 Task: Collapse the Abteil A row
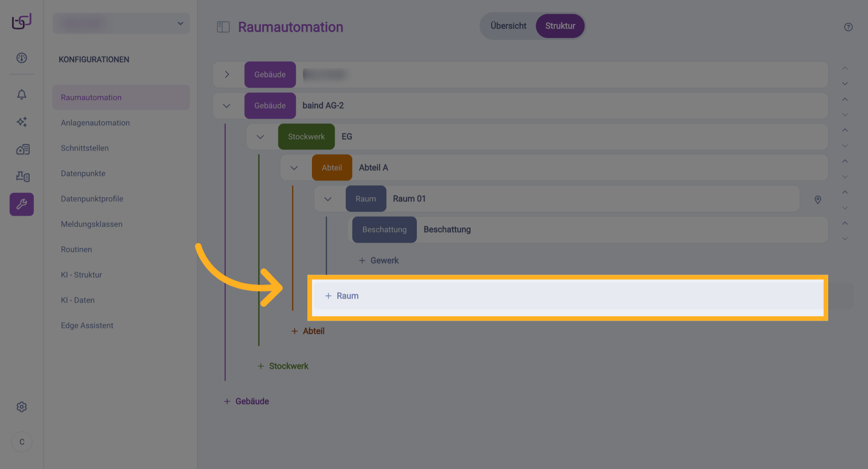(x=294, y=168)
